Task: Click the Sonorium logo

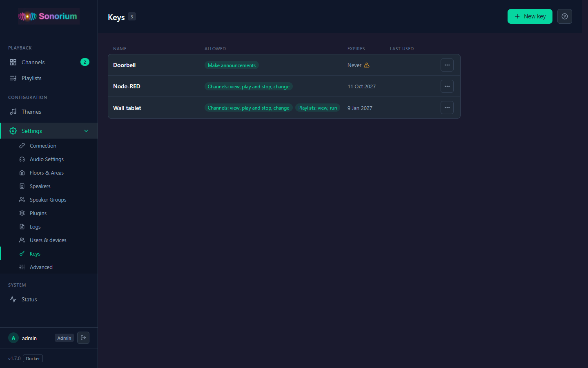Action: point(48,16)
